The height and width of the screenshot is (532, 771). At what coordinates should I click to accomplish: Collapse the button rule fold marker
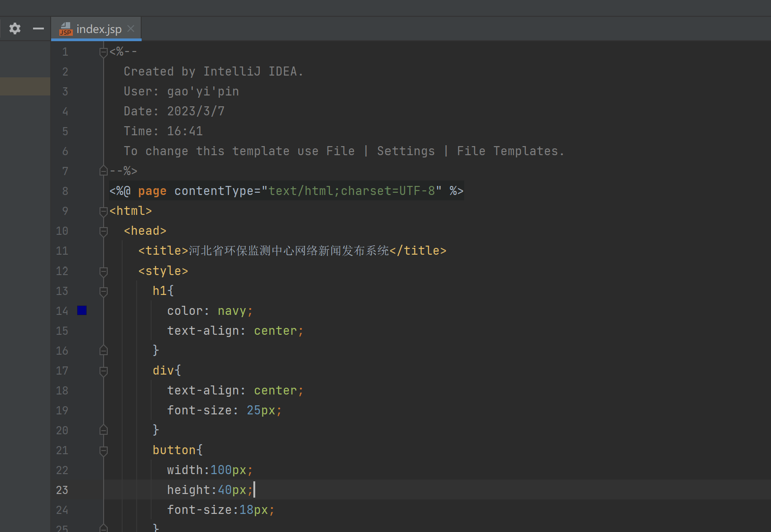coord(104,450)
